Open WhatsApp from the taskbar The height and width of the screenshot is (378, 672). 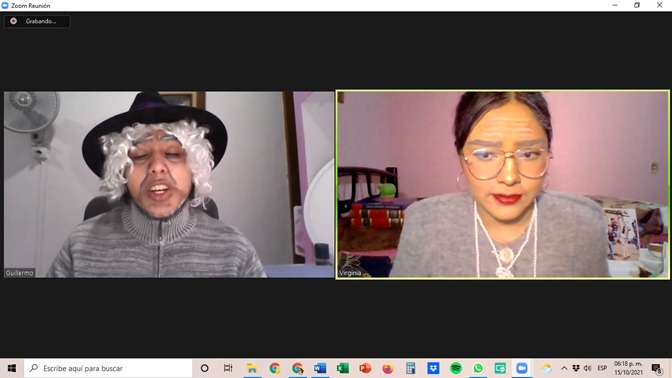click(x=478, y=368)
